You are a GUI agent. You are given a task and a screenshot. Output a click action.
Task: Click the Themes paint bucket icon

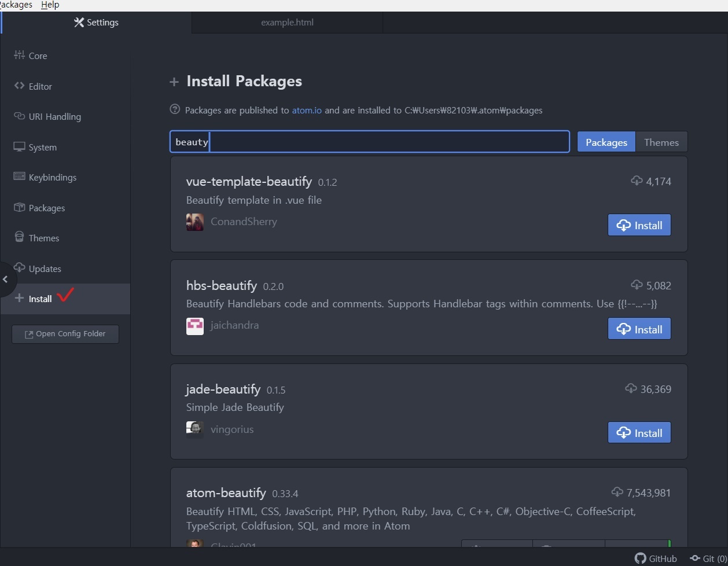tap(20, 237)
